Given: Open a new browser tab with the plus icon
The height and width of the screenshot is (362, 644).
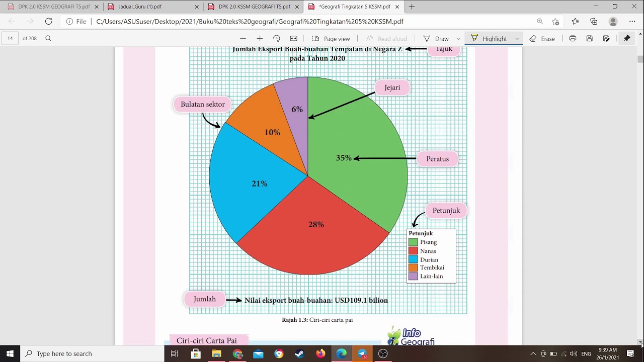Looking at the screenshot, I should point(412,7).
